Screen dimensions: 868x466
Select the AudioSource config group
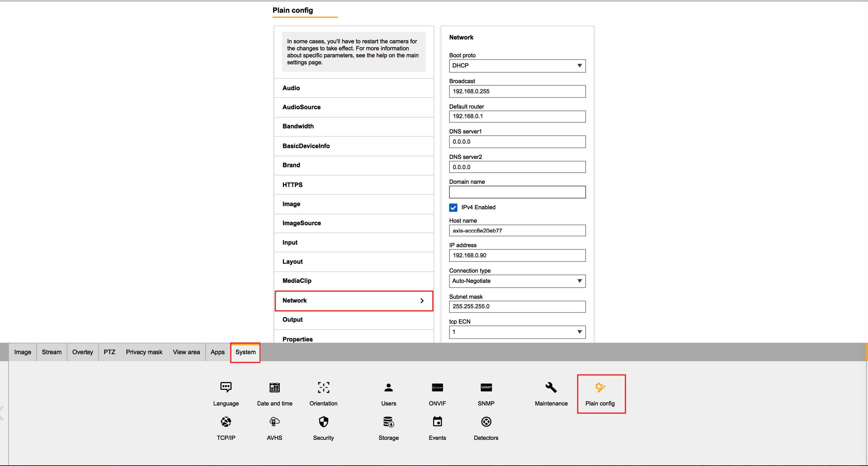pyautogui.click(x=354, y=107)
